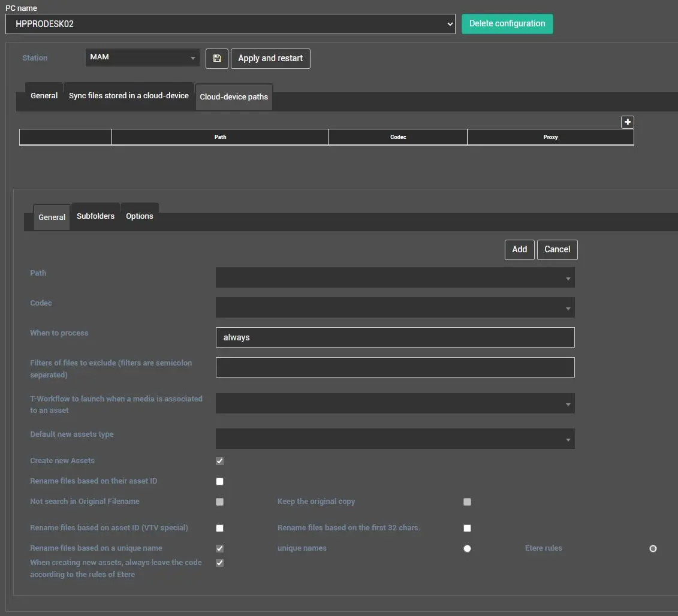The image size is (678, 616).
Task: Check Rename files based on first 32 chars
Action: point(467,528)
